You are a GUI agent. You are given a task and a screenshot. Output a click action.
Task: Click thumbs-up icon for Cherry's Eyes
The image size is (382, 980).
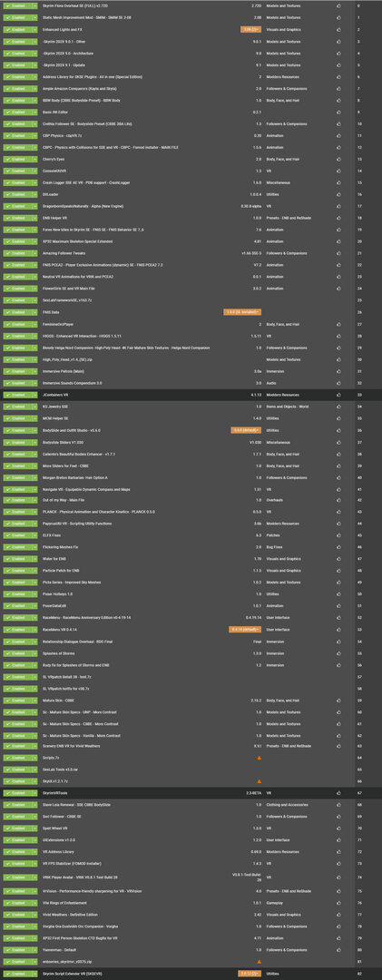pos(338,159)
